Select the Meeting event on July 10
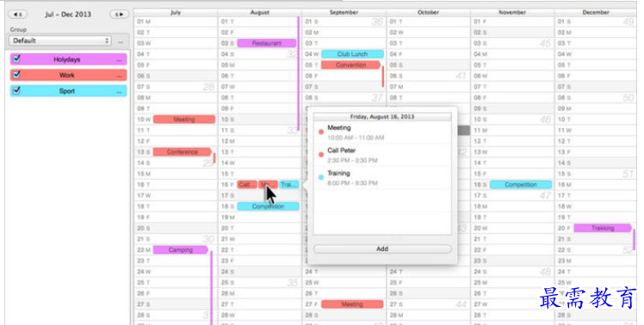 click(184, 120)
